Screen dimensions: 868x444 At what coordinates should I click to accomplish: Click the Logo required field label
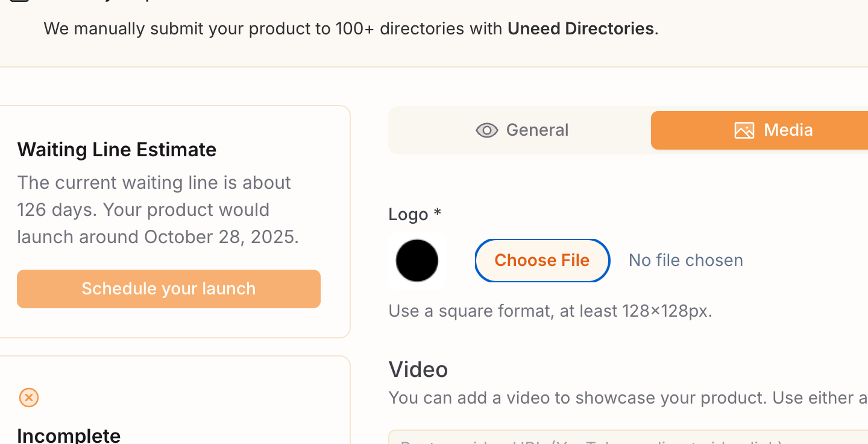click(415, 214)
